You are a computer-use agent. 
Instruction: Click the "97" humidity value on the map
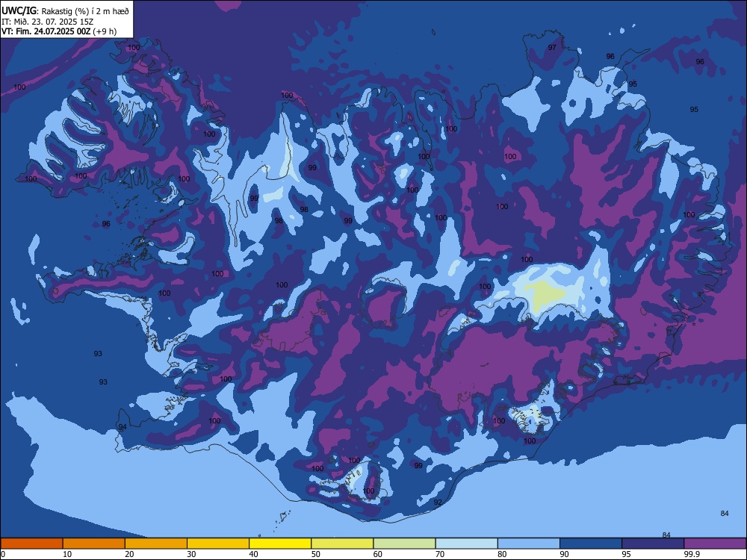552,48
